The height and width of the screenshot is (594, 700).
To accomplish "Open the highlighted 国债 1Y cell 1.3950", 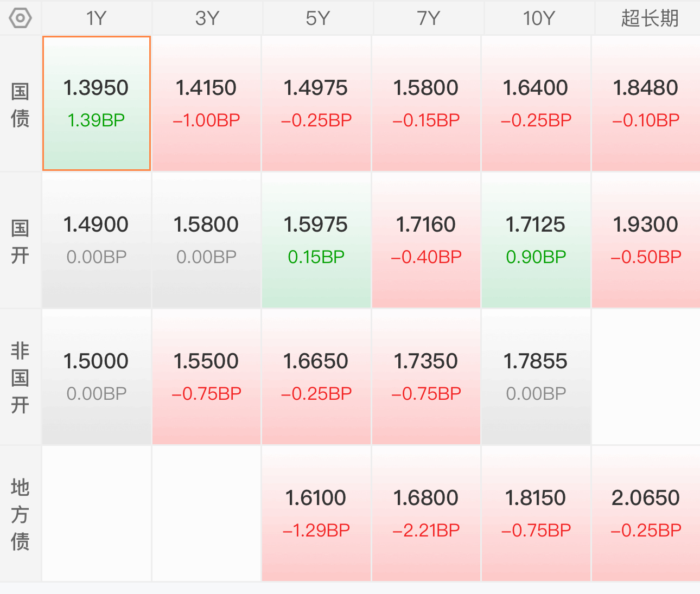I will [x=97, y=104].
